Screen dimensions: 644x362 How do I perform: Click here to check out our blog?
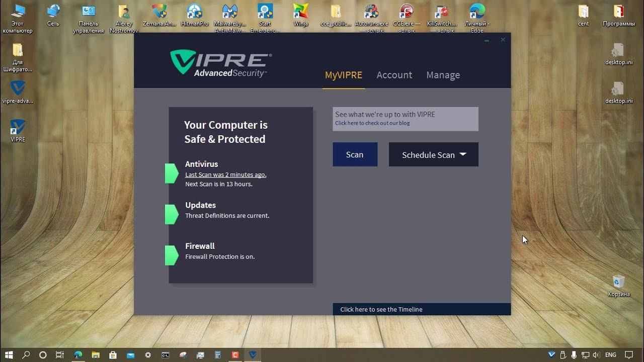coord(372,123)
